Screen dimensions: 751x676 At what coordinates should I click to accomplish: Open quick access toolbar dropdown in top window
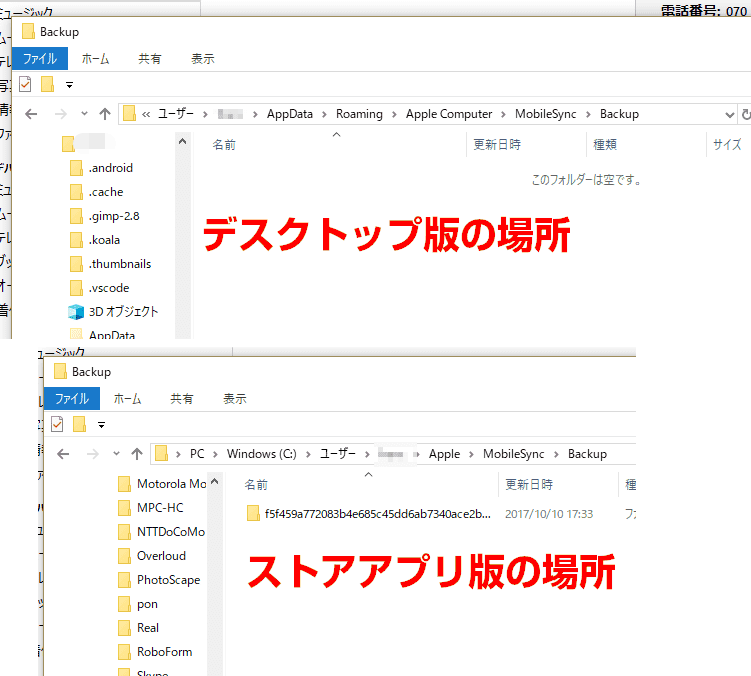[x=69, y=85]
